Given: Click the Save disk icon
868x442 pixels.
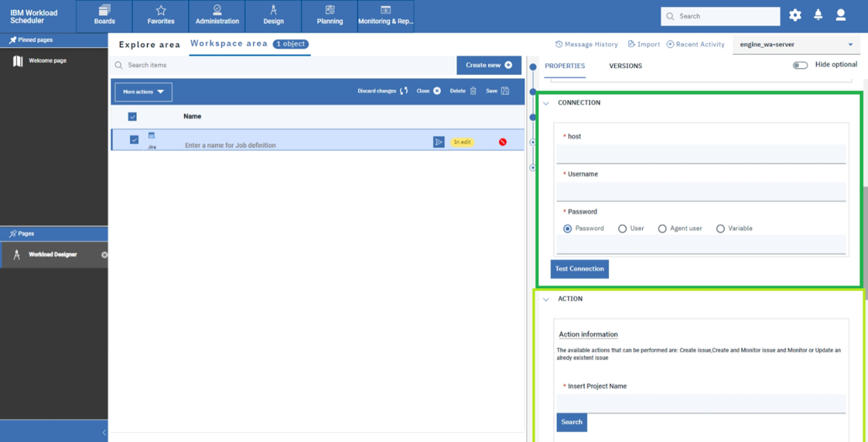Looking at the screenshot, I should [505, 91].
